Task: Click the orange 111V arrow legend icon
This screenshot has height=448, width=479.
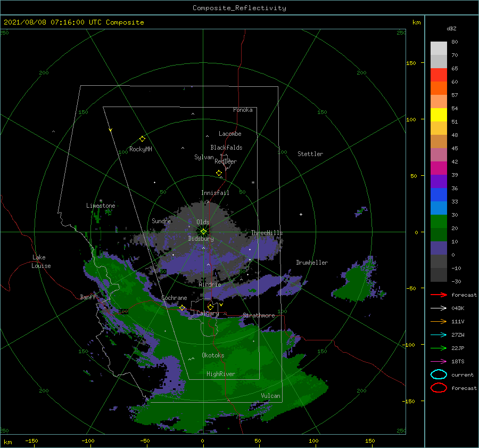Action: click(x=439, y=321)
